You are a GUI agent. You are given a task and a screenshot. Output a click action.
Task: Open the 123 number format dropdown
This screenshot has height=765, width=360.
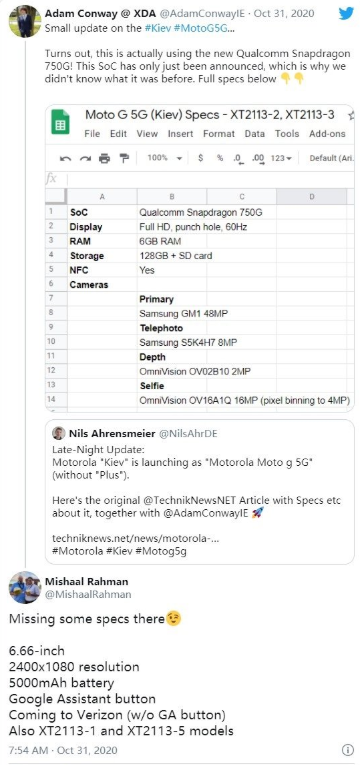click(281, 158)
